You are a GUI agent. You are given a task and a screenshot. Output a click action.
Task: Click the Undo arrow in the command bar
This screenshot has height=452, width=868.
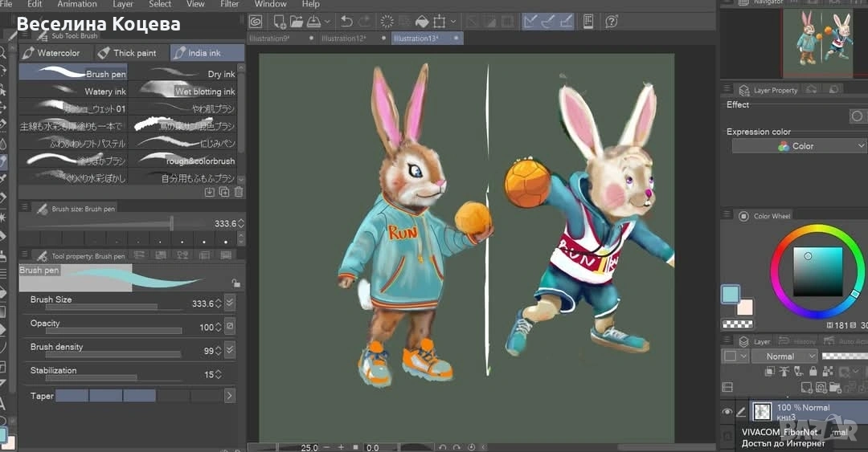347,22
